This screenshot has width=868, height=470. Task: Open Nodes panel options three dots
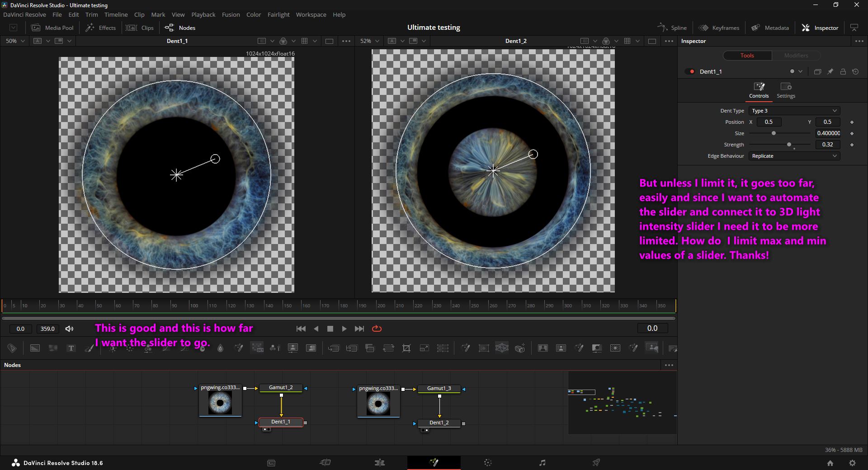point(669,365)
